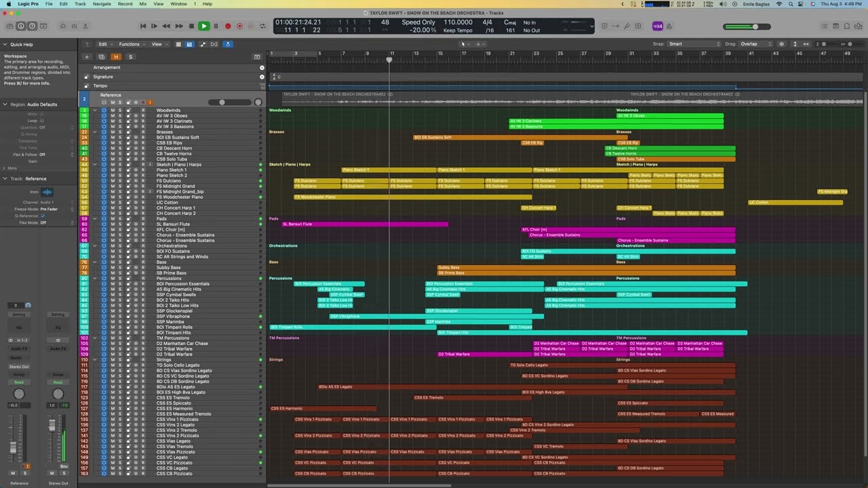The height and width of the screenshot is (488, 868).
Task: Toggle the Flex view button
Action: [x=214, y=44]
